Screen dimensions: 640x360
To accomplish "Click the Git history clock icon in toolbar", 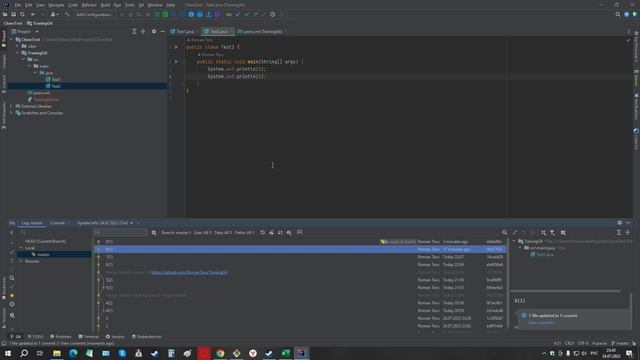I will tap(272, 14).
